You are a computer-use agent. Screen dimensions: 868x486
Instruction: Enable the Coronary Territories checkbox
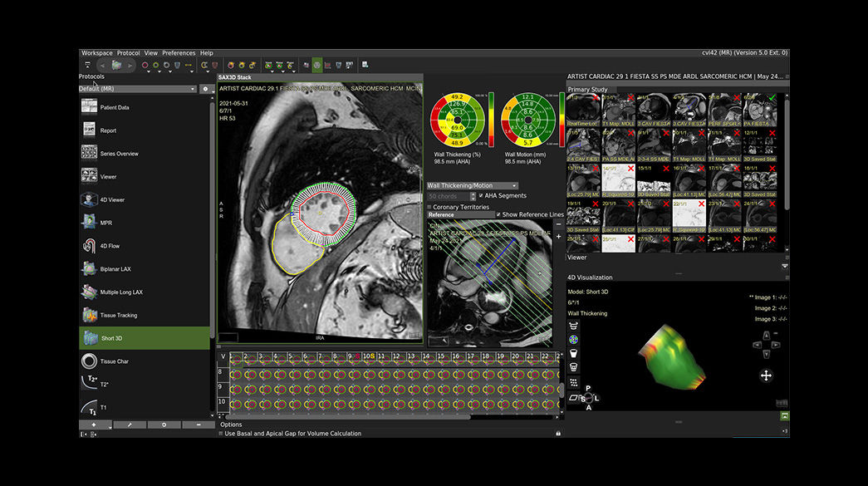click(429, 207)
